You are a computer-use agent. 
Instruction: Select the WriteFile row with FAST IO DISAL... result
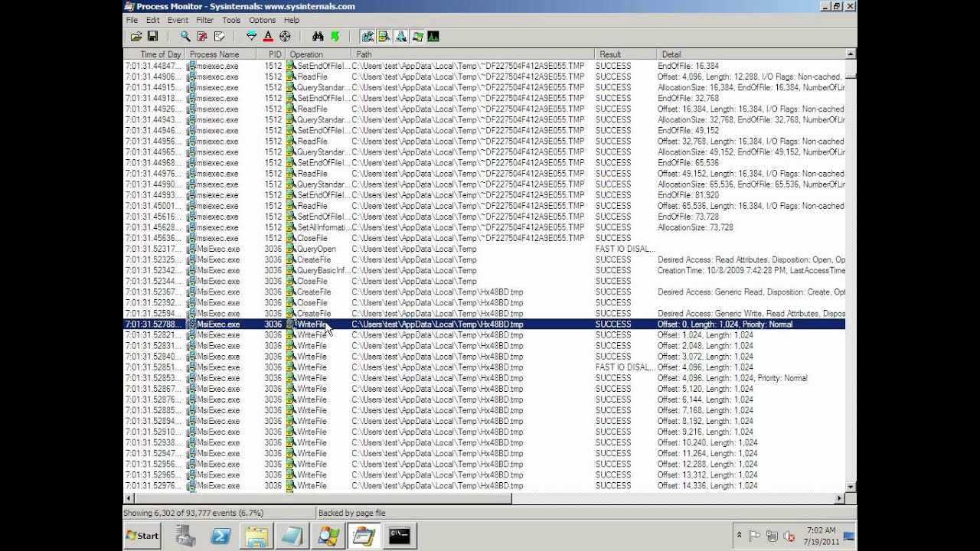pyautogui.click(x=484, y=367)
